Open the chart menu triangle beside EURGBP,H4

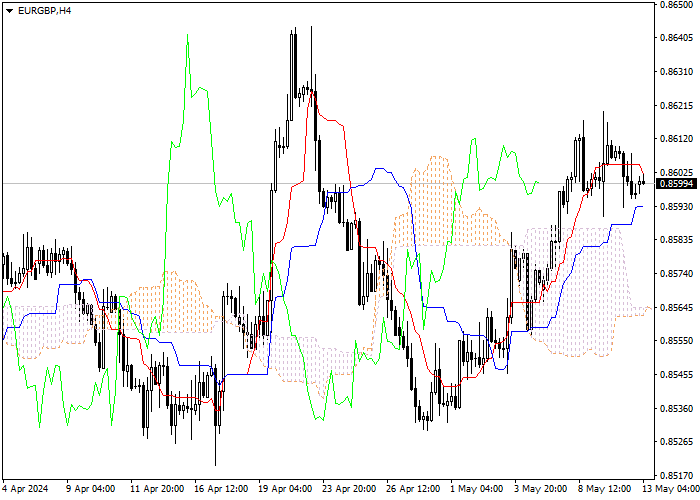click(9, 11)
